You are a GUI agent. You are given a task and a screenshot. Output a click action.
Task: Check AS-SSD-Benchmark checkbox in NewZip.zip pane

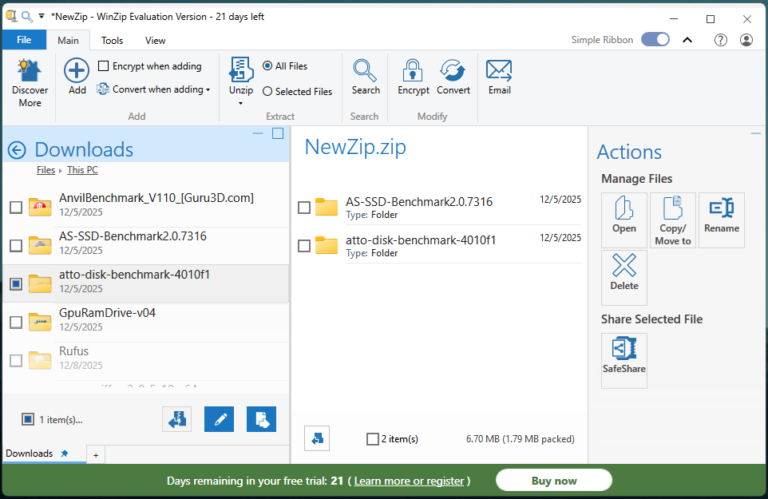coord(304,208)
